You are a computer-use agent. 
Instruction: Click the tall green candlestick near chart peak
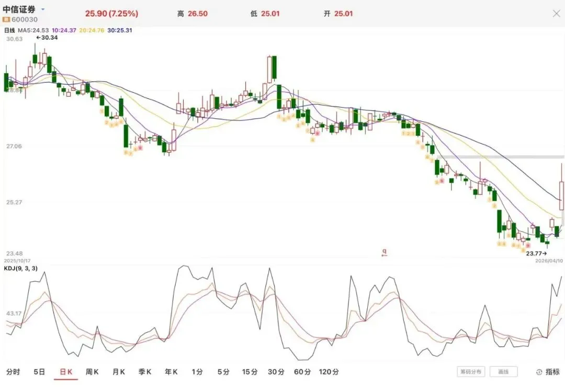point(275,68)
